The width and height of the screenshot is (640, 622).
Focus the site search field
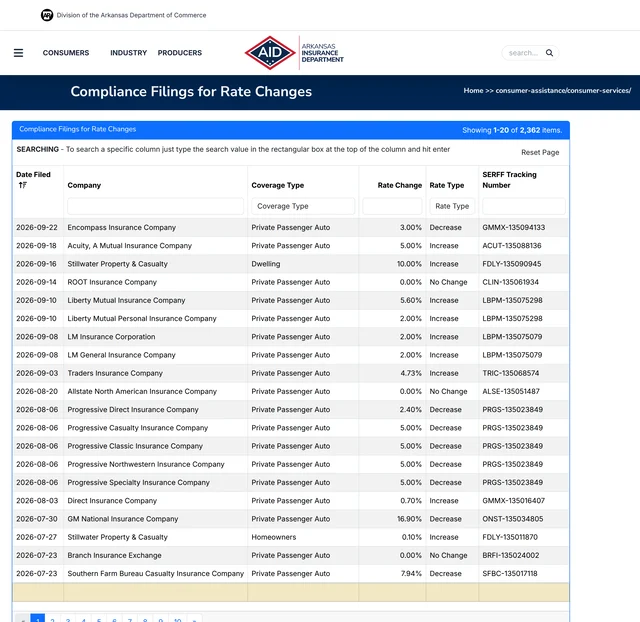tap(524, 53)
